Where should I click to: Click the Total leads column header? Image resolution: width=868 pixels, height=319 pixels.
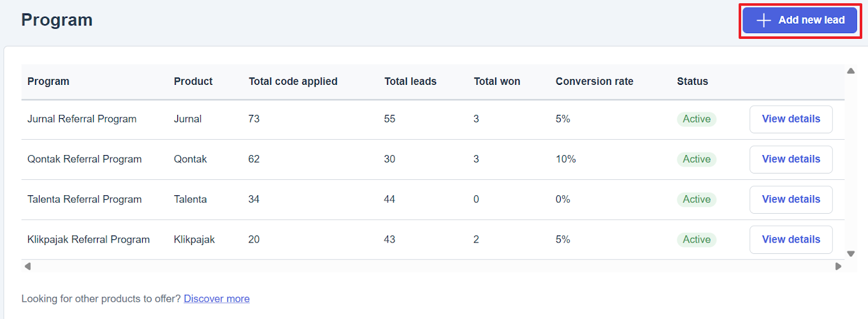pos(410,82)
